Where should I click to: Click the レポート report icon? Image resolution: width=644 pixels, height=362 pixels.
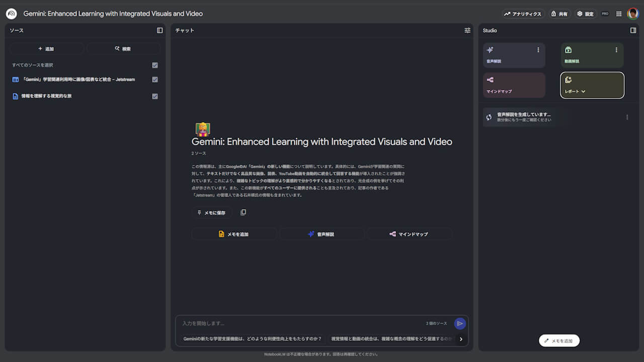tap(569, 79)
